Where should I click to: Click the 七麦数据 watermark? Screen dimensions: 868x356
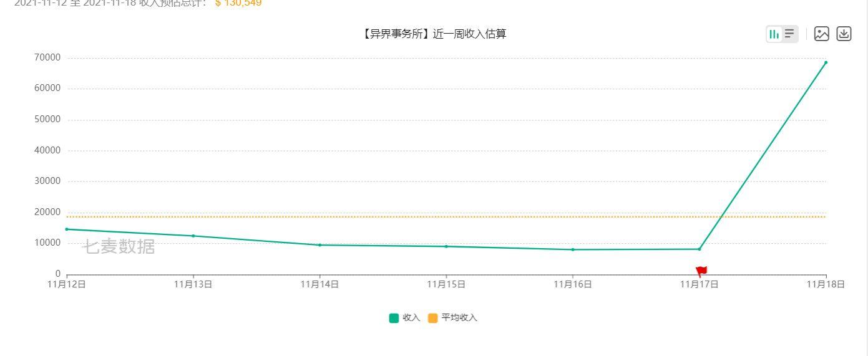(119, 247)
